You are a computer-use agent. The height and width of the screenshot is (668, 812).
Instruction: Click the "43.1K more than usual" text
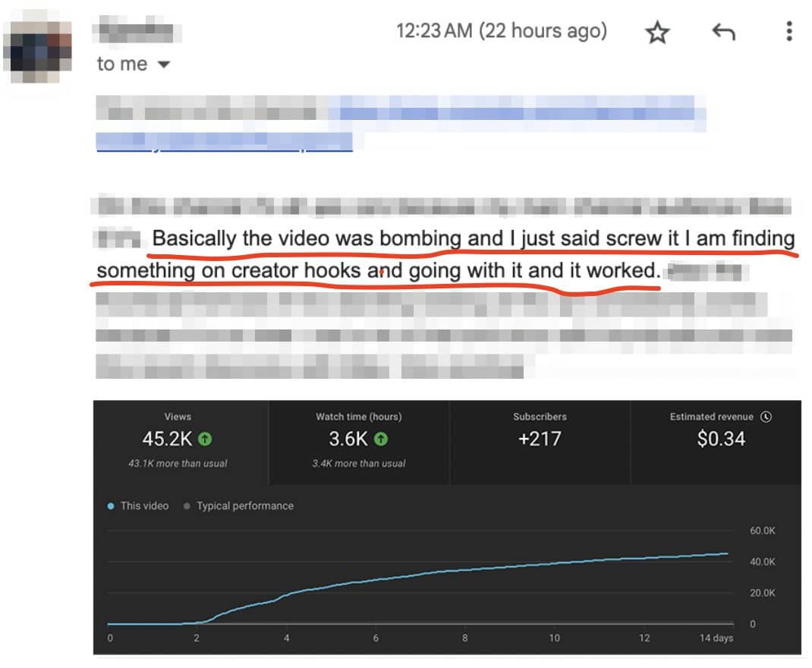pyautogui.click(x=178, y=463)
